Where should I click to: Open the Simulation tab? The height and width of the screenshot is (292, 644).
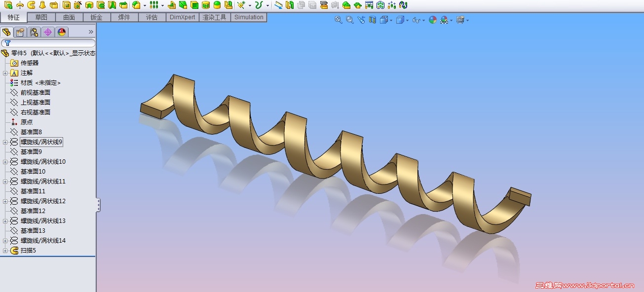click(x=249, y=17)
